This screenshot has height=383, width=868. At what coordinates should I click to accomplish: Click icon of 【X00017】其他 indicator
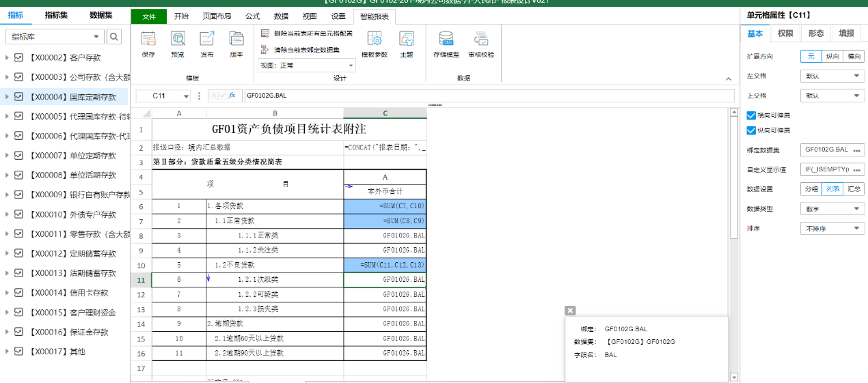[19, 352]
